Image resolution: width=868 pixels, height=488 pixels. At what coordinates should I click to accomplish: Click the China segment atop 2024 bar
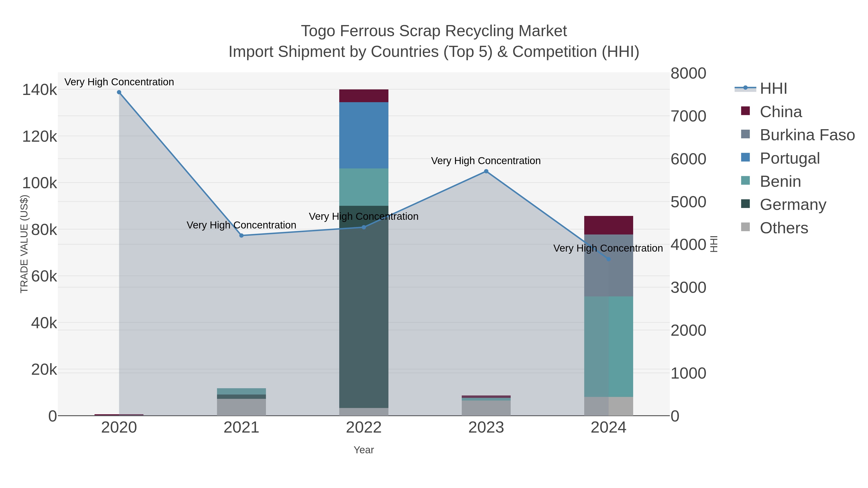[x=609, y=225]
